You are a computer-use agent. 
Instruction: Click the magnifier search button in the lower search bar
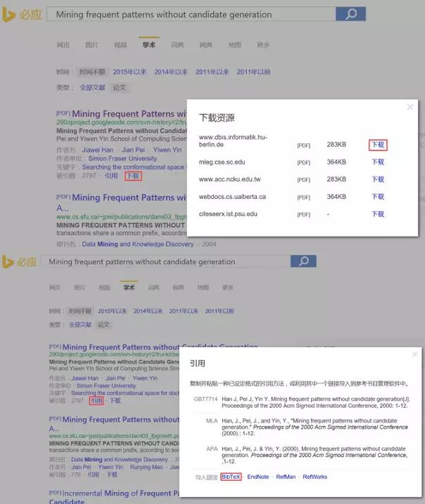pos(303,261)
